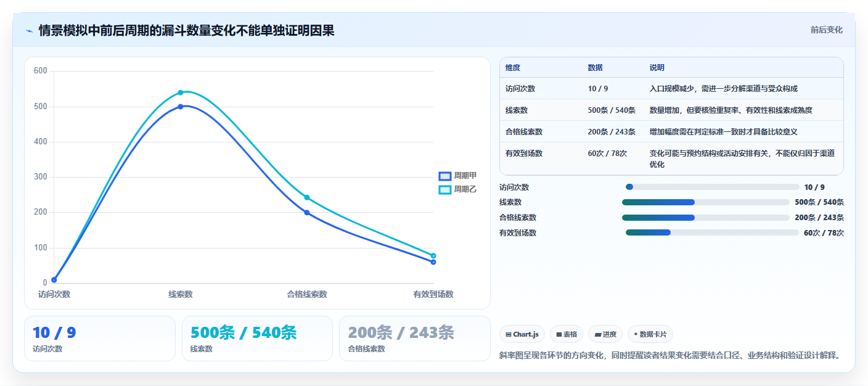Click the 周期乙 data point at 线索数 peak
This screenshot has width=868, height=386.
tap(181, 92)
